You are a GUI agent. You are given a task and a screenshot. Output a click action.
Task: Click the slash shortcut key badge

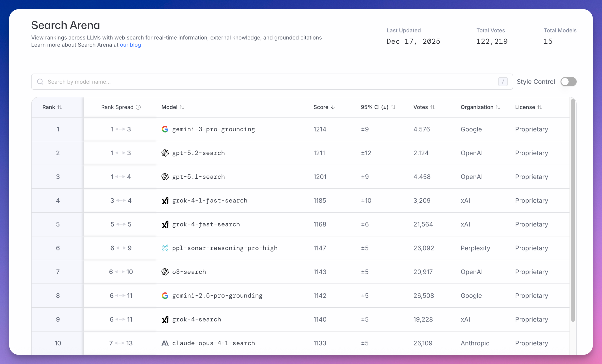tap(503, 82)
